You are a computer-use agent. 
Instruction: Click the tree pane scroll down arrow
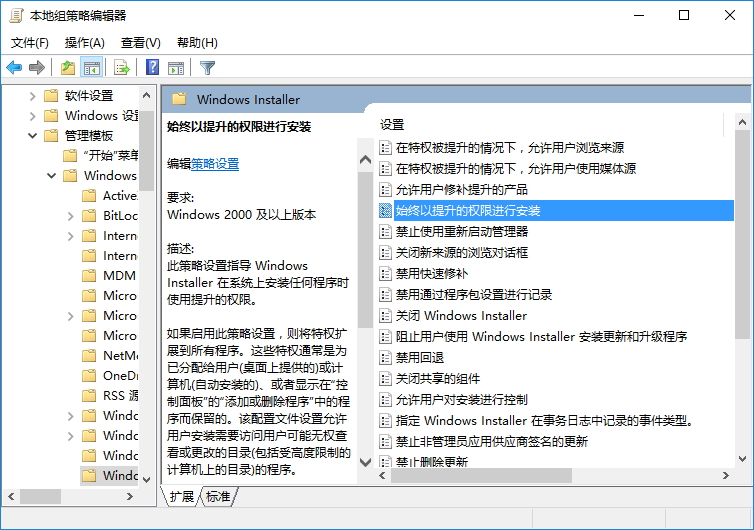pos(147,480)
